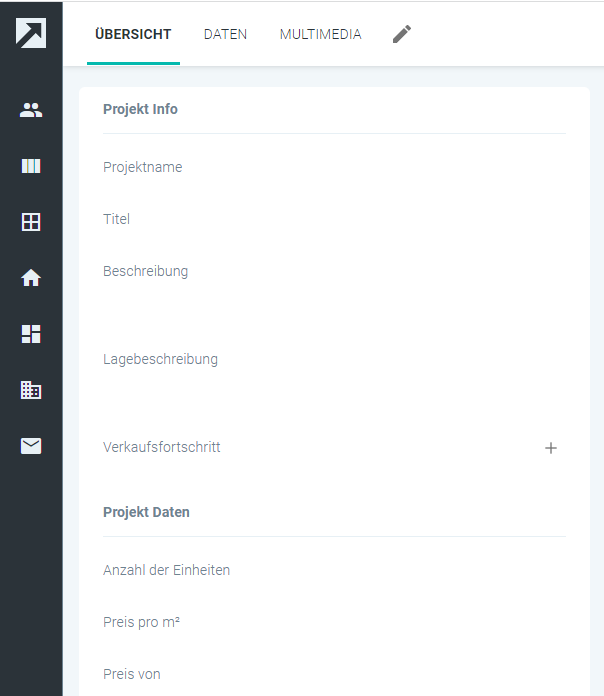Click the Anzahl der Einheiten field
This screenshot has height=696, width=604.
tap(334, 570)
